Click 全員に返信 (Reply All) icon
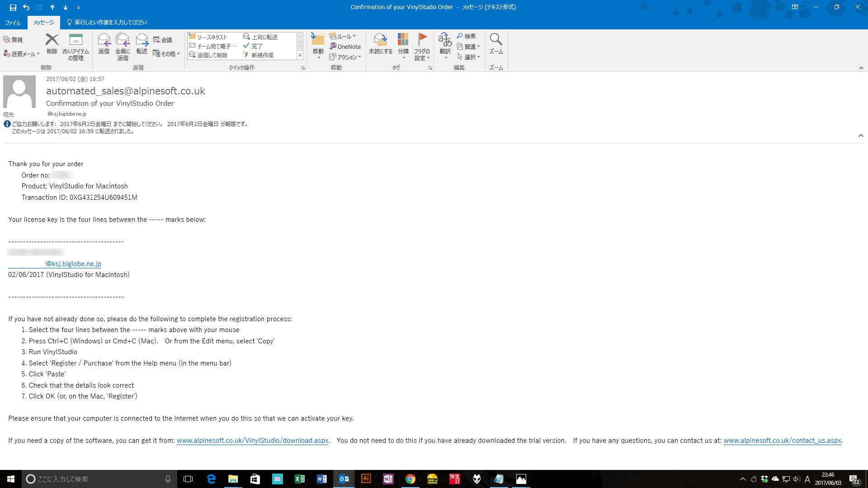The height and width of the screenshot is (488, 868). tap(123, 40)
